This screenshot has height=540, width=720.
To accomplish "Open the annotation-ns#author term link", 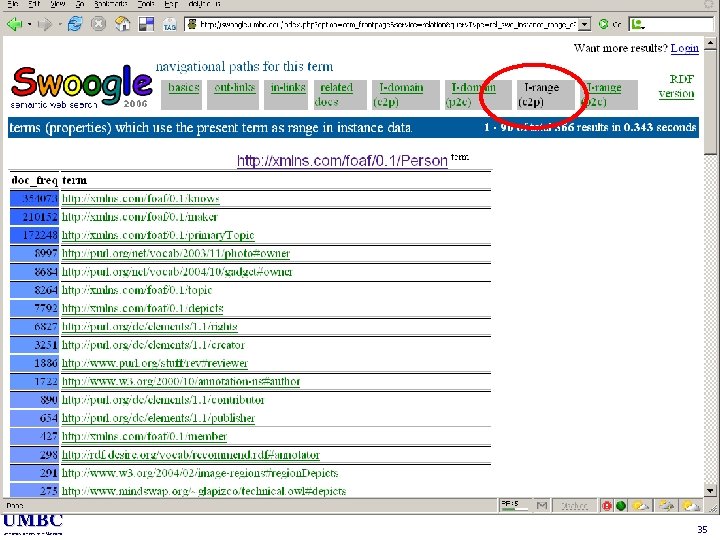I will (181, 382).
